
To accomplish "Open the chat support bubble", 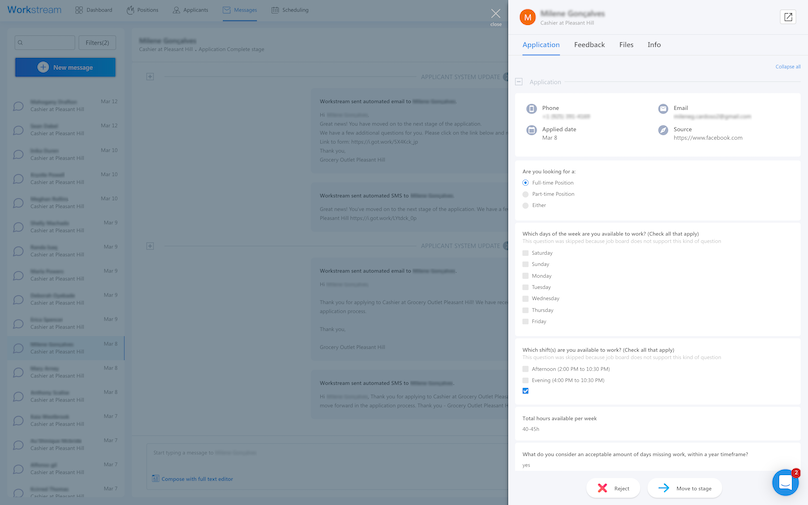I will point(785,482).
